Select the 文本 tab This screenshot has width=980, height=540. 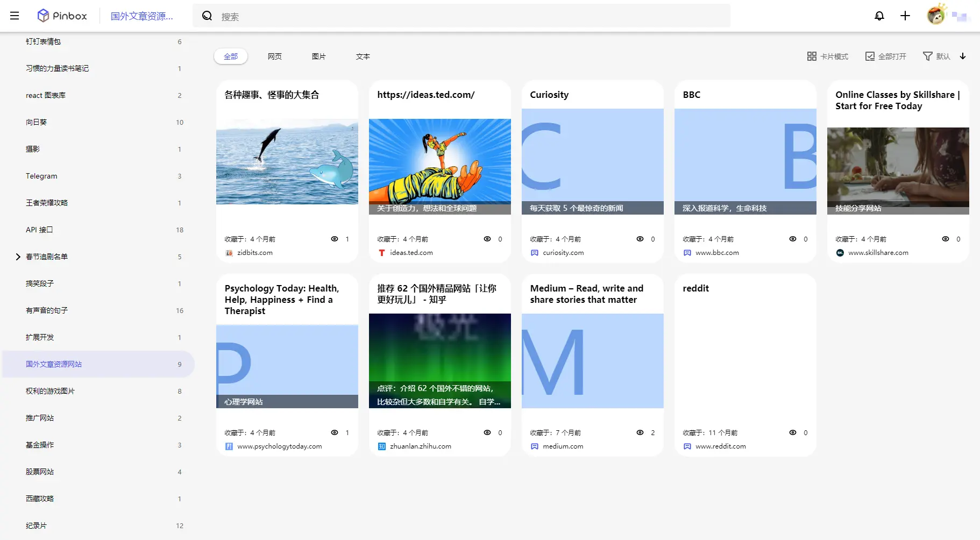(x=363, y=56)
